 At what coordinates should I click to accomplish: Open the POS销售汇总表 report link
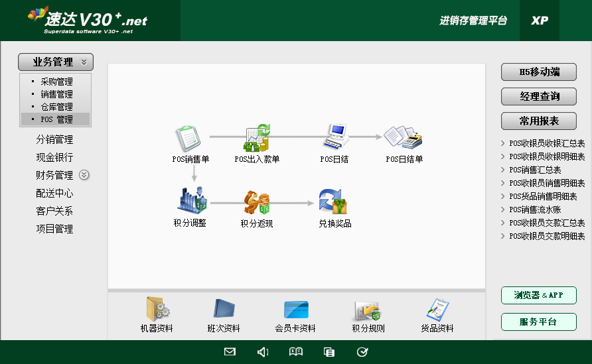click(535, 170)
